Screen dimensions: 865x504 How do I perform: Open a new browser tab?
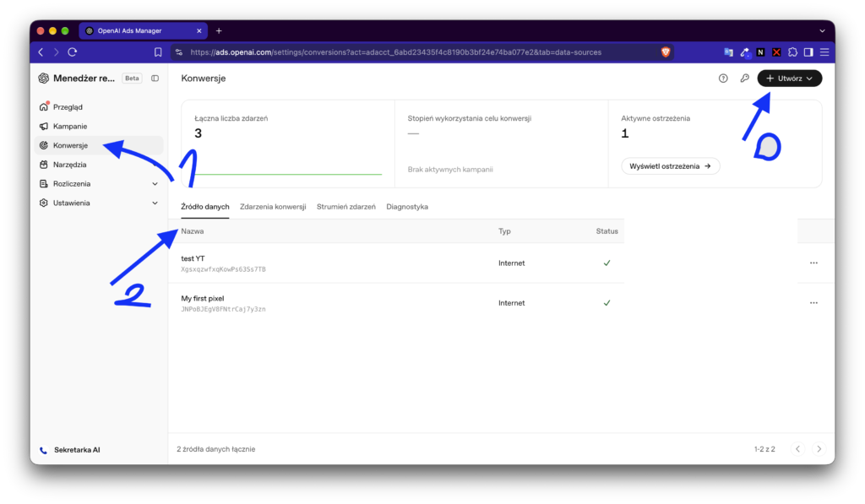tap(219, 31)
